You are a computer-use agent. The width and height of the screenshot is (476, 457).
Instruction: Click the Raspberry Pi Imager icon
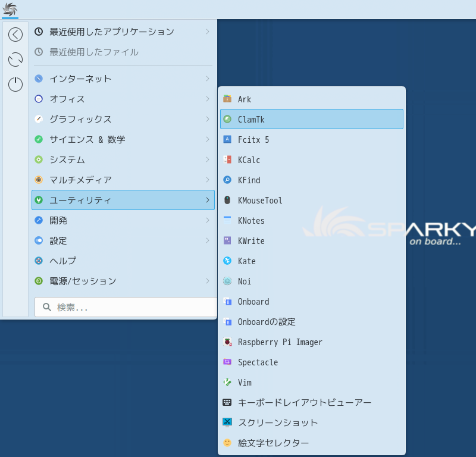(x=227, y=342)
